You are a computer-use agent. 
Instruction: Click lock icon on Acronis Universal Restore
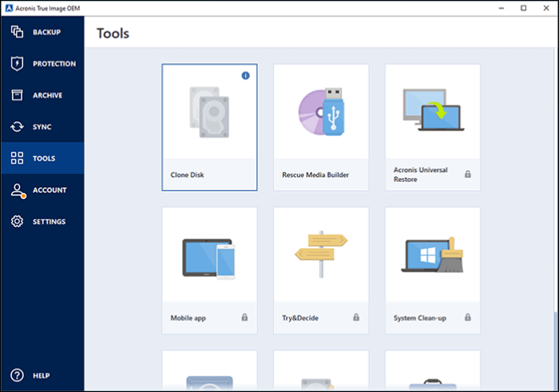click(468, 174)
